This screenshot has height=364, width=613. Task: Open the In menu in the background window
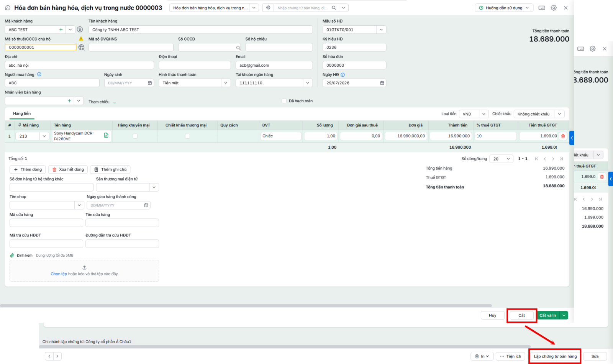pyautogui.click(x=482, y=356)
